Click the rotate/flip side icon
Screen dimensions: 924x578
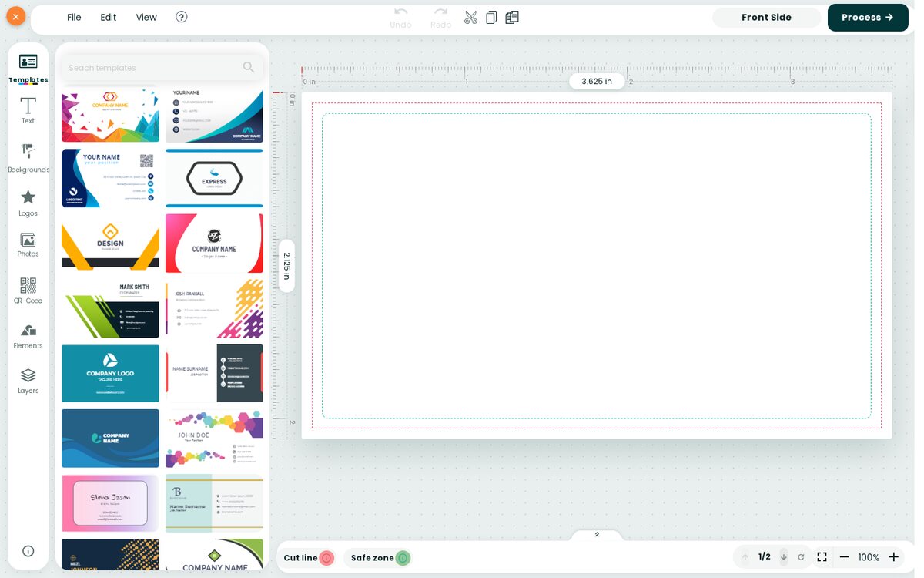tap(801, 557)
